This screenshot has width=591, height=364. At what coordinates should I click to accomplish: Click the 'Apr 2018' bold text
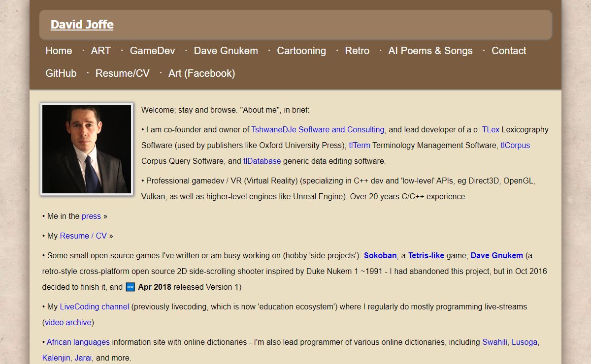tap(155, 287)
